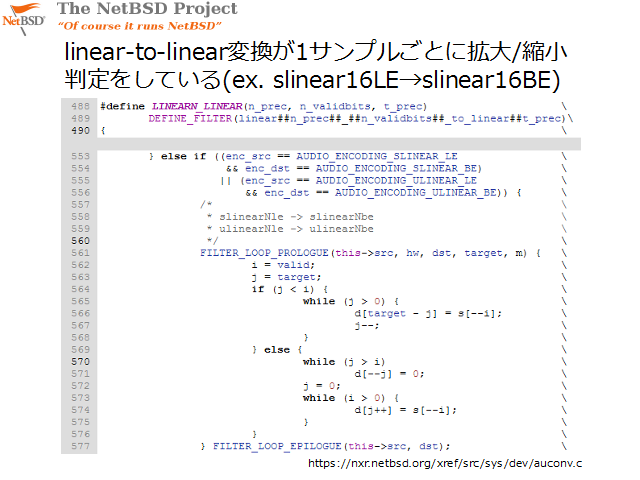Click "this->src" in FILTER_LOOP_PROLOGUE arguments

(x=364, y=253)
